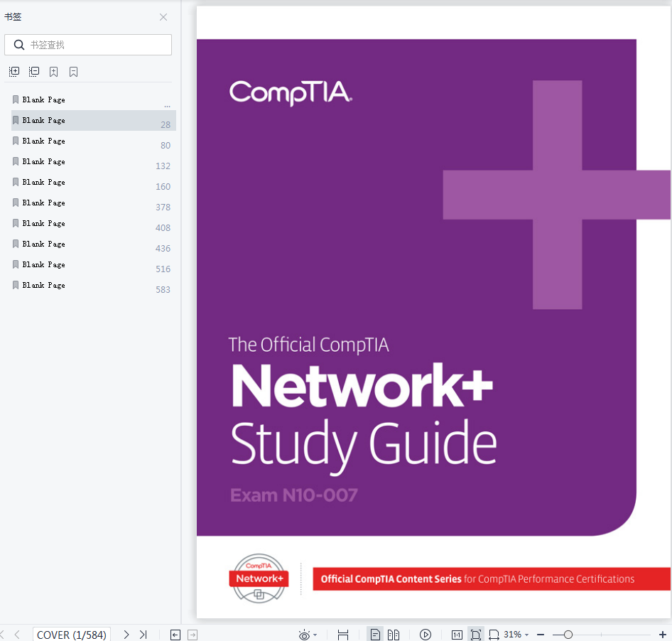
Task: Open the Blank Page bookmark for page 408
Action: pyautogui.click(x=94, y=223)
